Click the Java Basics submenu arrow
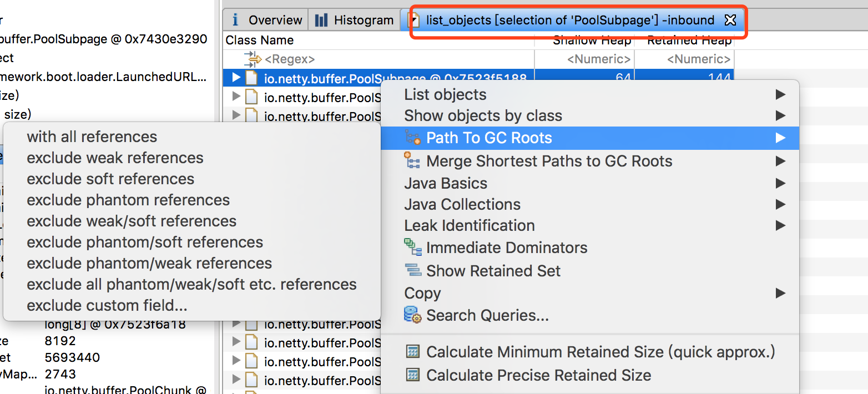The image size is (868, 394). (x=780, y=183)
